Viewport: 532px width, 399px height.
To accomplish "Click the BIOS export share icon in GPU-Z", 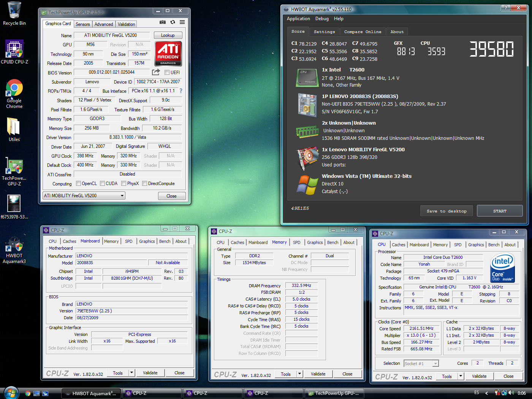I will [x=156, y=72].
